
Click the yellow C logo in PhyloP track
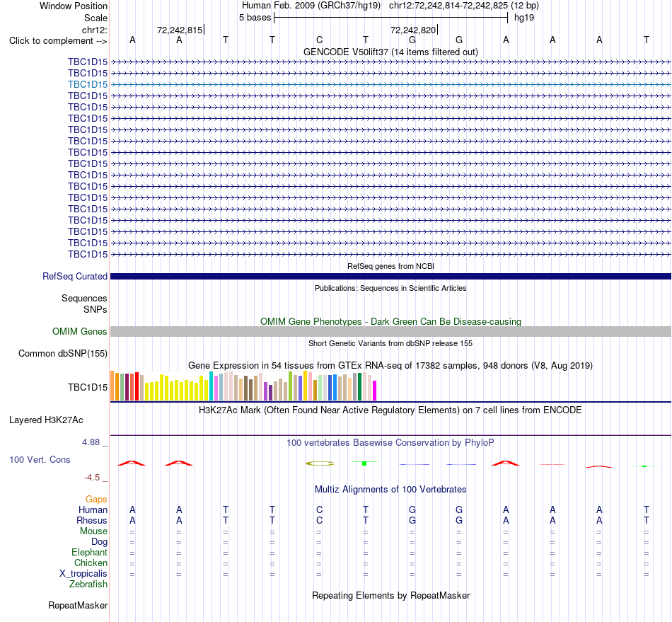(x=319, y=463)
